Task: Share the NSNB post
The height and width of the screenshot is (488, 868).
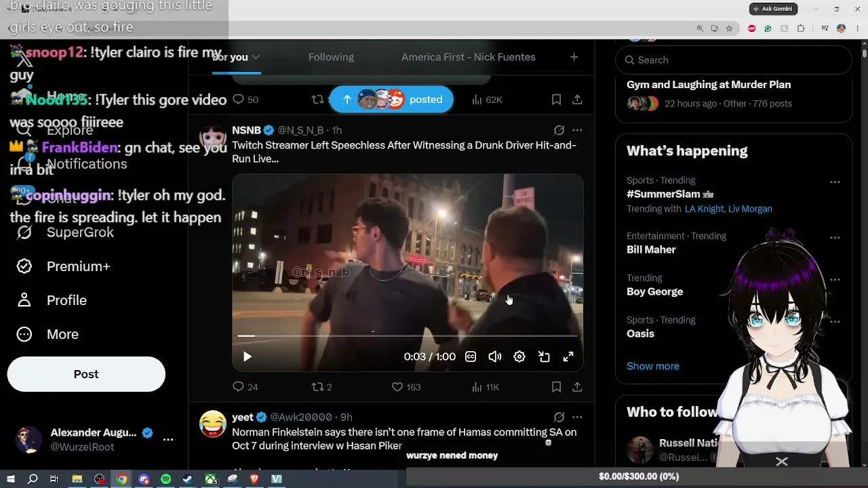Action: point(577,387)
